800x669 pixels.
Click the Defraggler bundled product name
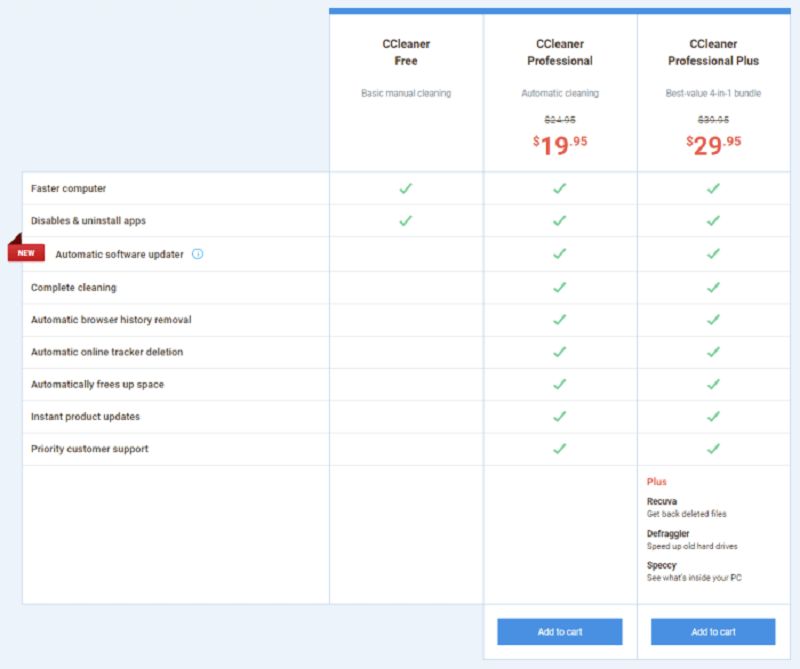(667, 533)
